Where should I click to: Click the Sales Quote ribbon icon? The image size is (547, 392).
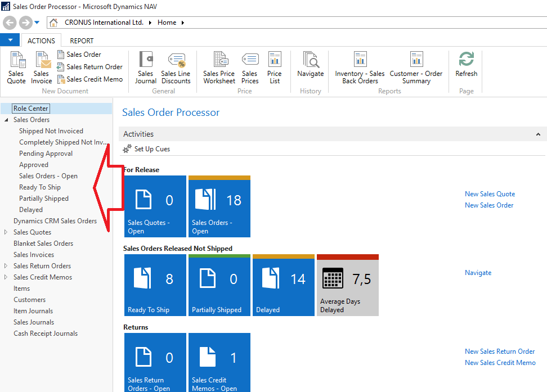click(16, 61)
